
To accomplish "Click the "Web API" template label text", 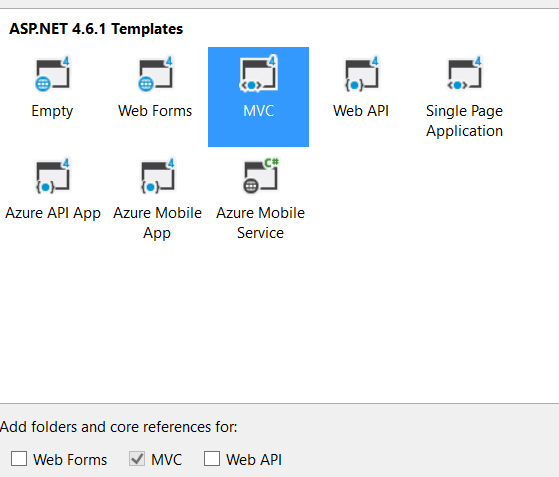I will (x=361, y=111).
